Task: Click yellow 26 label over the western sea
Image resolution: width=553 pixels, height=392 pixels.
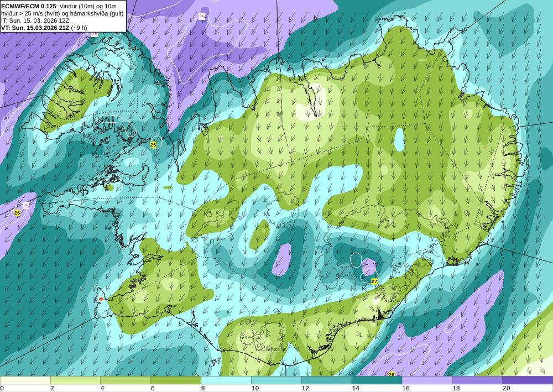Action: [x=17, y=213]
